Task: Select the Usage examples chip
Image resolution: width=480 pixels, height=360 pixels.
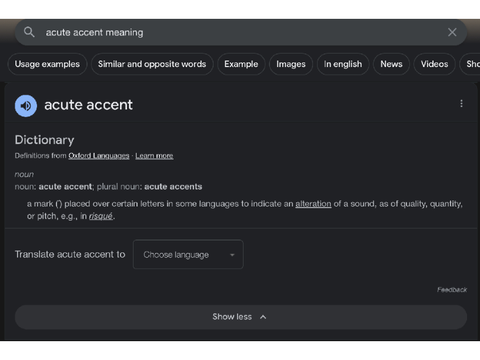Action: pyautogui.click(x=47, y=64)
